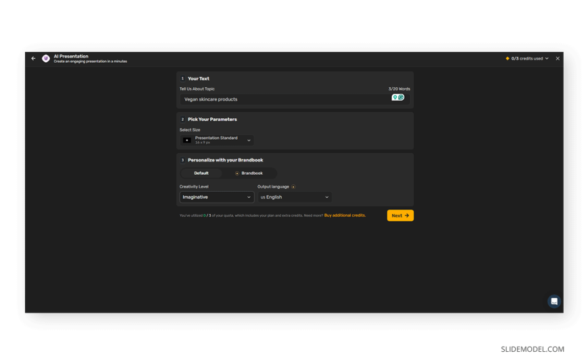Viewport: 588px width, 364px height.
Task: Click the credits diamond icon
Action: [x=508, y=59]
